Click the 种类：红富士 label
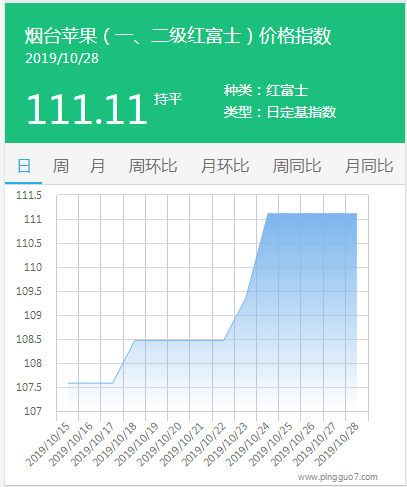The width and height of the screenshot is (407, 487). coord(266,90)
